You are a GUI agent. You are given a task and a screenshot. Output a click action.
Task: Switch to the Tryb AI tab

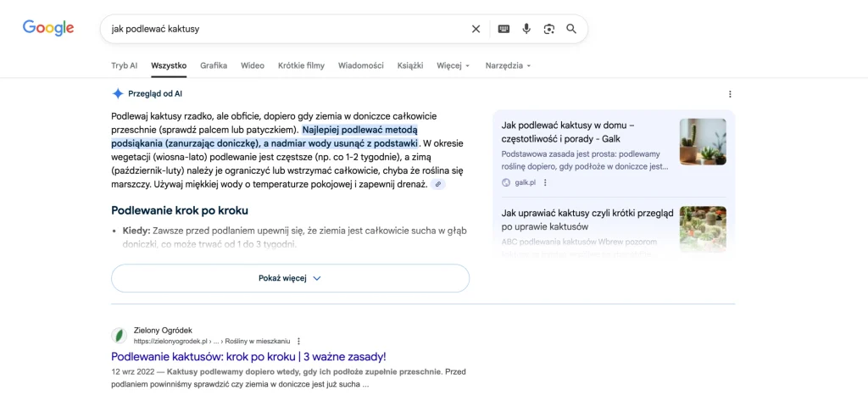pyautogui.click(x=124, y=65)
